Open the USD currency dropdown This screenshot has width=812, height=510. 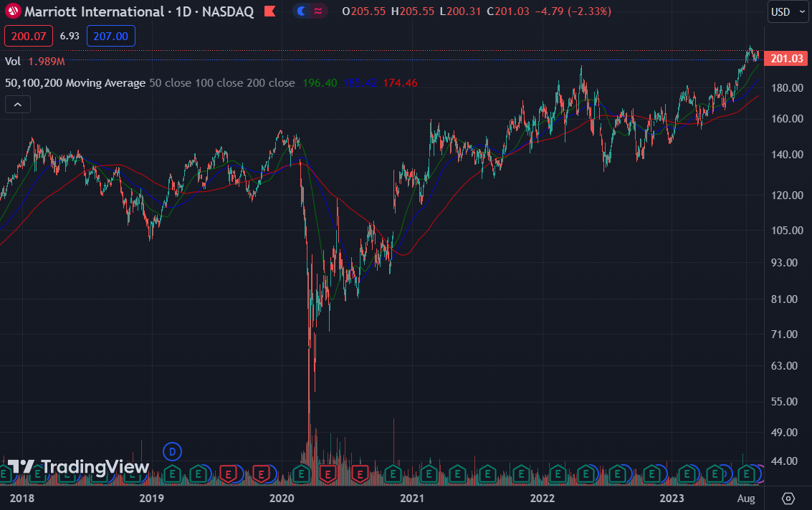[788, 12]
